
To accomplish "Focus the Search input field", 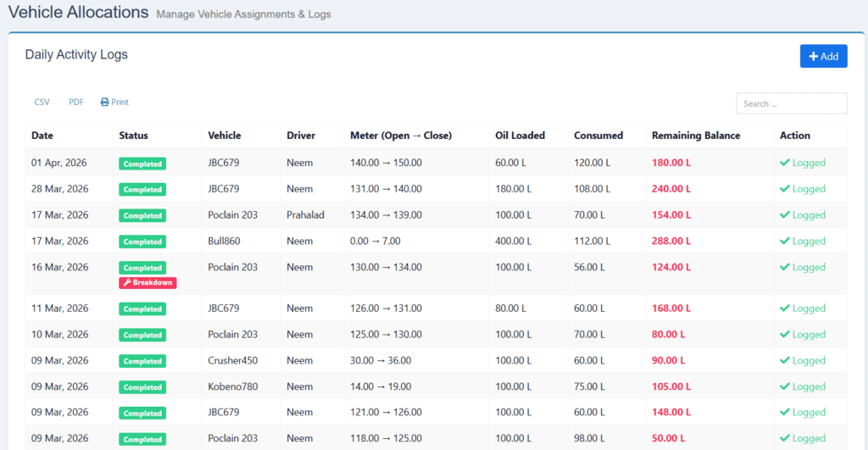I will click(x=791, y=103).
